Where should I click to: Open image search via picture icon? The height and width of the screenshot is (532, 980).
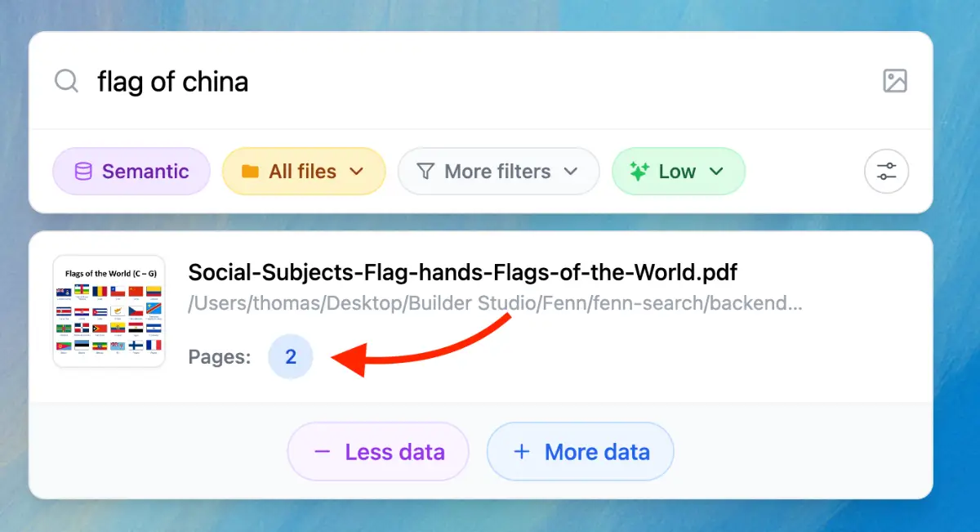895,81
